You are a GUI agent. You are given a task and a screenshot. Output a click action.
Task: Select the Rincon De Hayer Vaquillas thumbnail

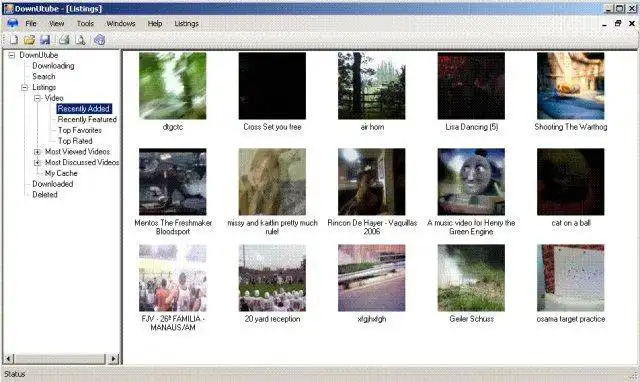[x=372, y=182]
